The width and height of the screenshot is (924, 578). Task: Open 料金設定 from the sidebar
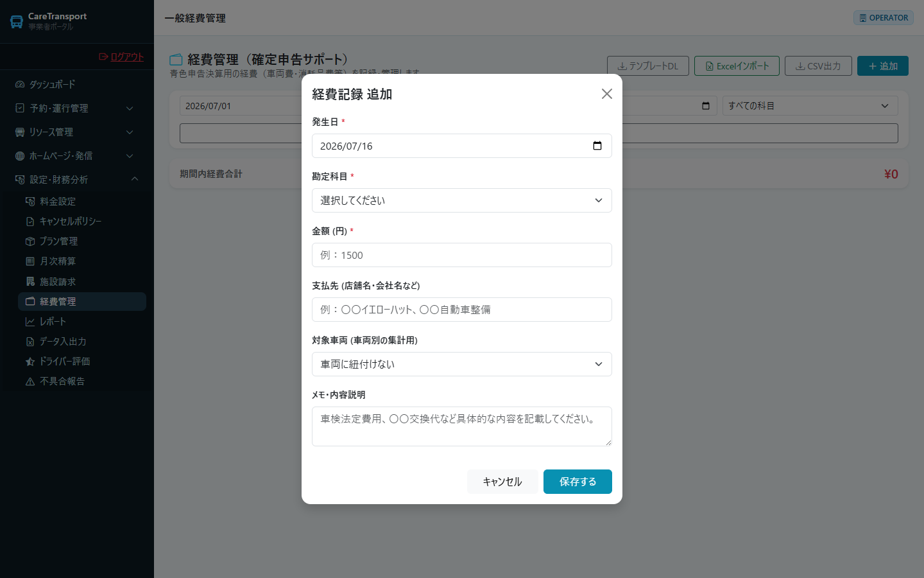[82, 201]
